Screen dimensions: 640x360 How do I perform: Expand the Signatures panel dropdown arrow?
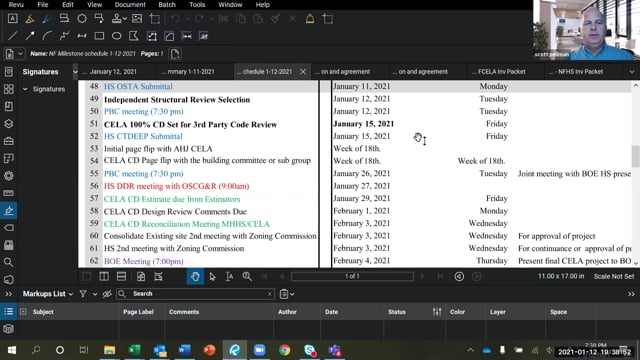coord(75,72)
